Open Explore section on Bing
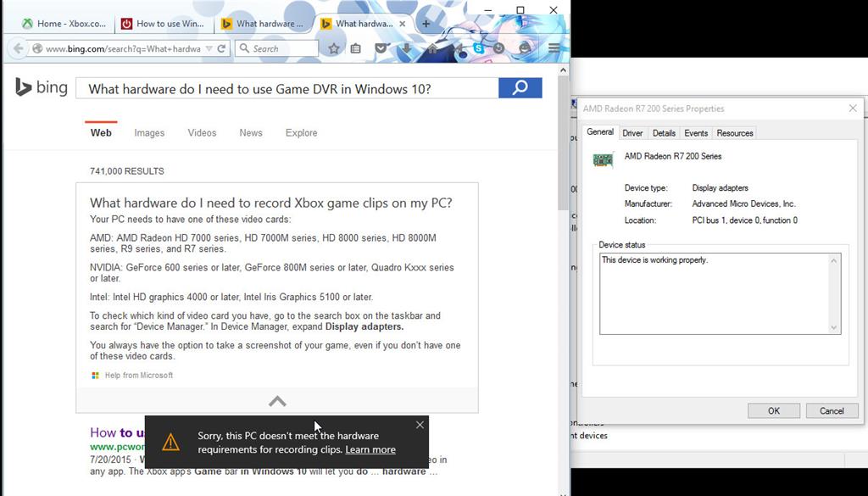The height and width of the screenshot is (496, 868). click(x=302, y=133)
